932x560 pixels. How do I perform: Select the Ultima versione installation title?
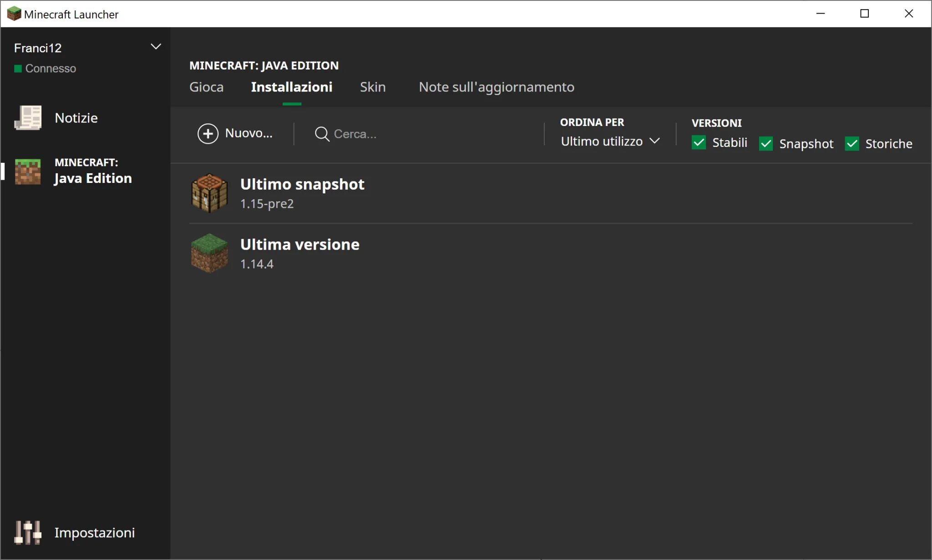click(300, 244)
